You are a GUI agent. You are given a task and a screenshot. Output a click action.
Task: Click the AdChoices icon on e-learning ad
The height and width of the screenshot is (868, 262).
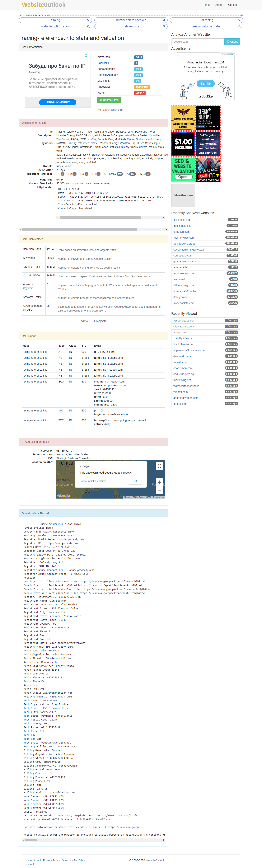click(232, 54)
